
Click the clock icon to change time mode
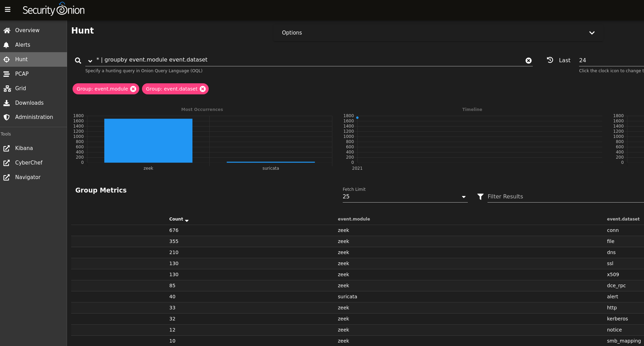point(550,60)
